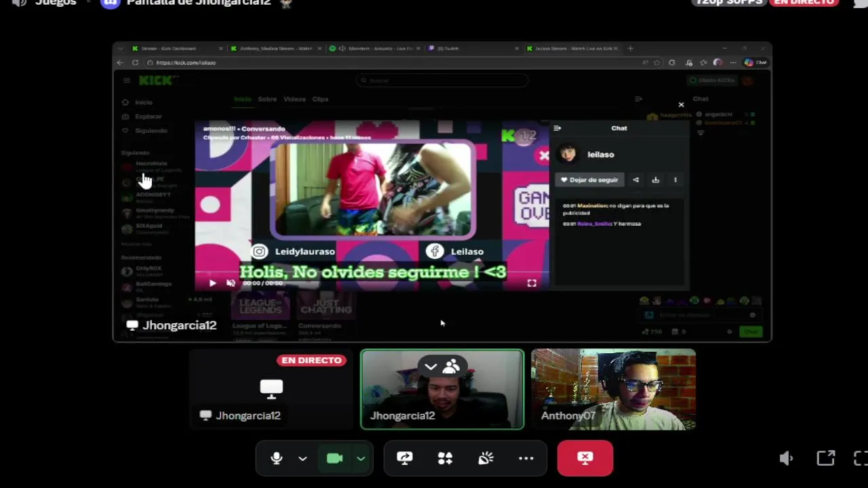Image resolution: width=868 pixels, height=488 pixels.
Task: Click the Kick chat message input
Action: (700, 315)
